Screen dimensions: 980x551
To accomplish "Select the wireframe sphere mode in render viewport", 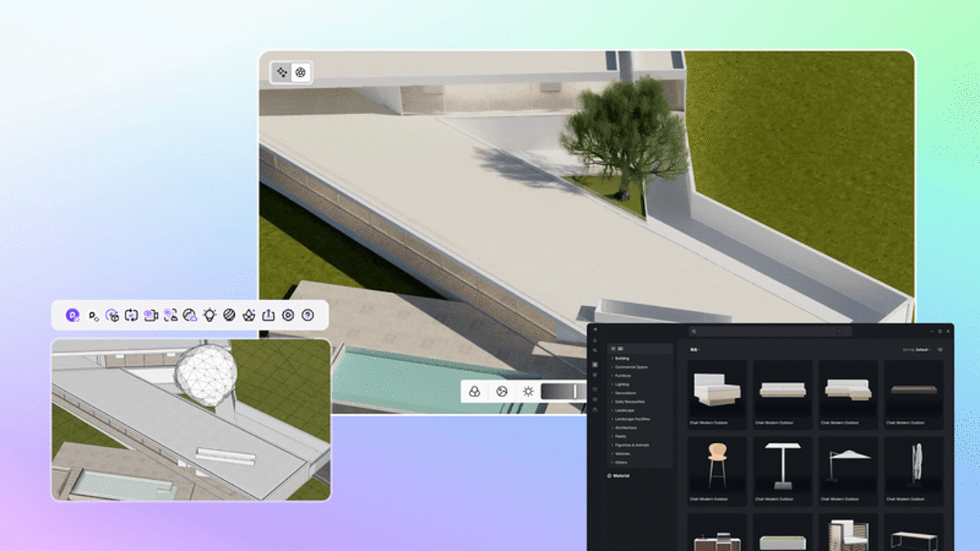I will (301, 72).
